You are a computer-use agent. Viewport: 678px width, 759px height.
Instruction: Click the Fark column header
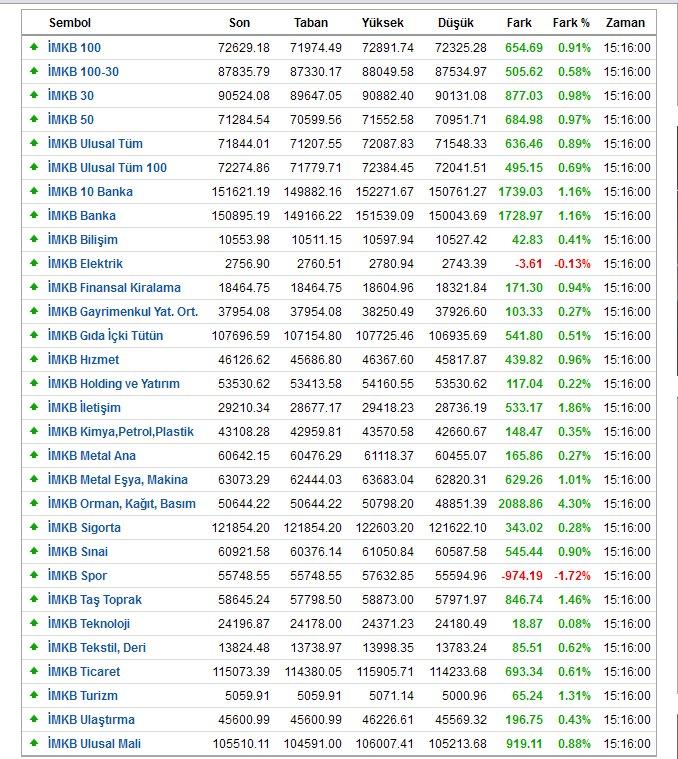pos(519,23)
